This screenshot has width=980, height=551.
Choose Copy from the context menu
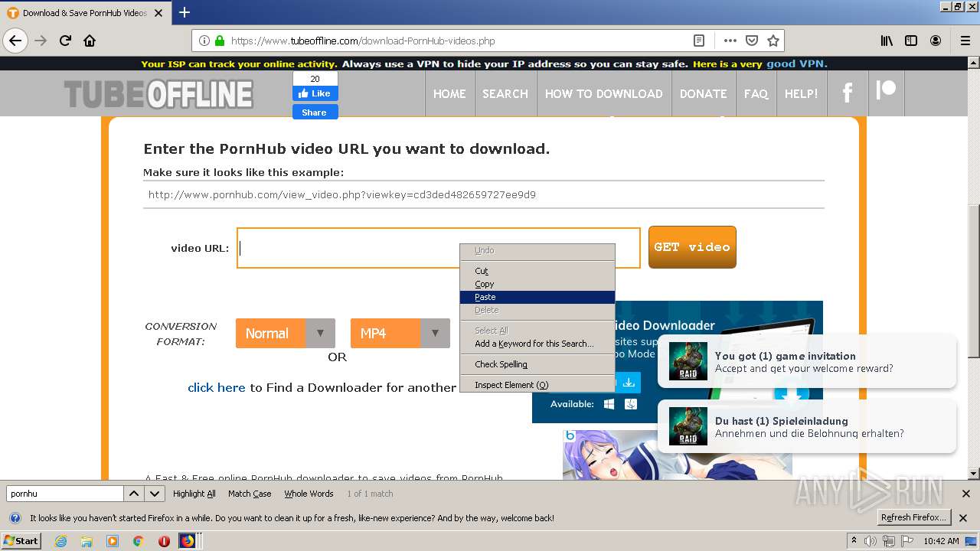click(537, 284)
